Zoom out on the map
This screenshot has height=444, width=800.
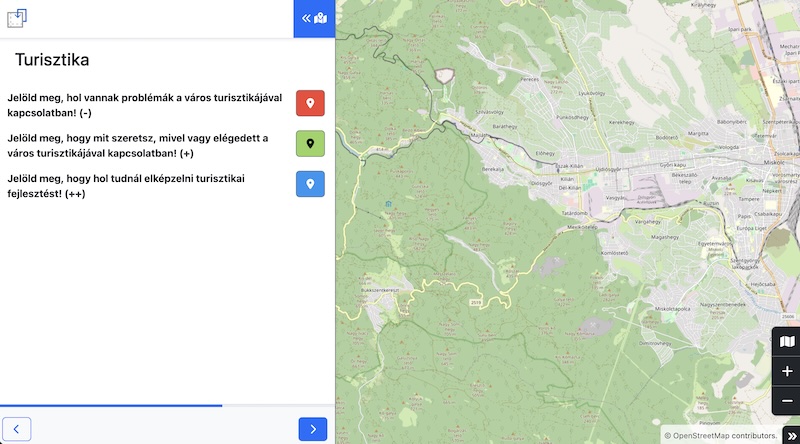tap(787, 401)
